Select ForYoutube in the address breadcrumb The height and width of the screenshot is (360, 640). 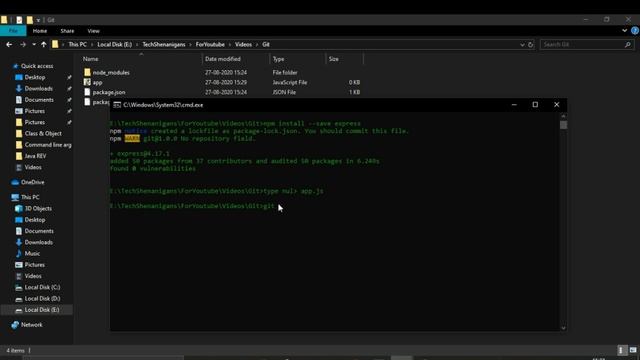pyautogui.click(x=210, y=44)
